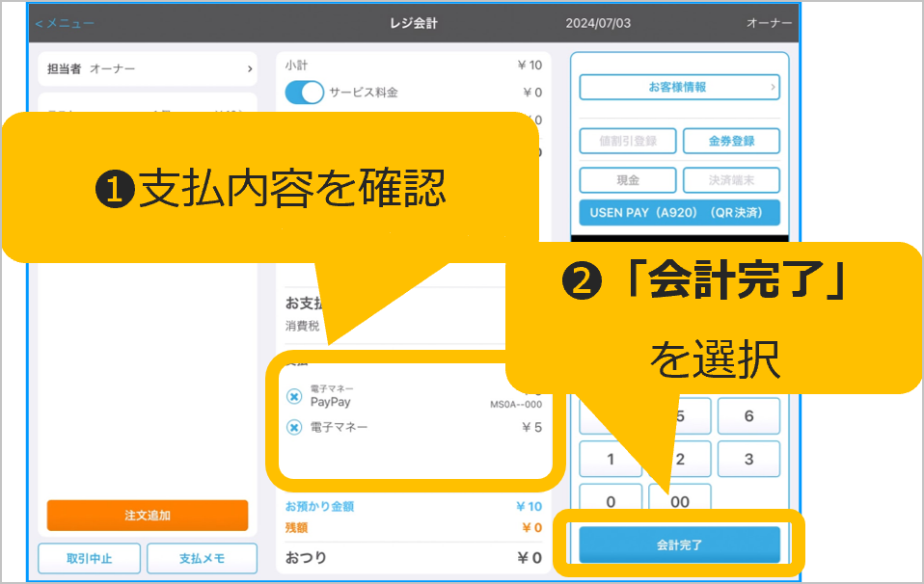
Task: Tap the 注文追加 button
Action: 148,516
